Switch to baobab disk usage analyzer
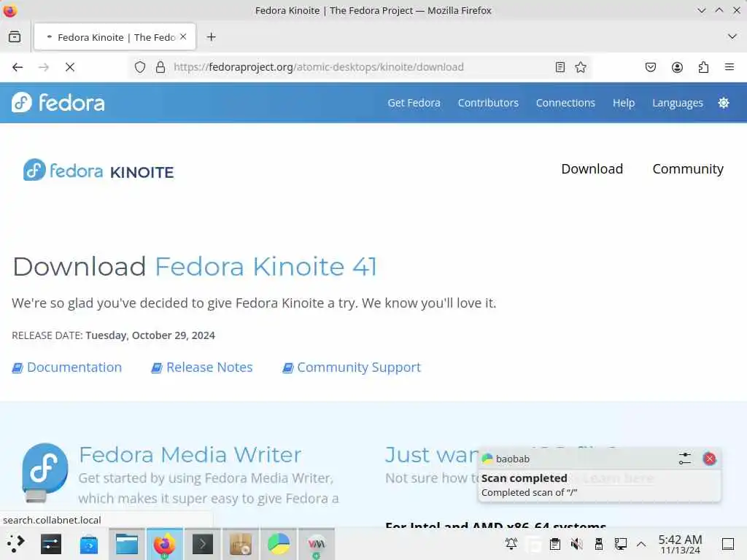The height and width of the screenshot is (560, 747). pyautogui.click(x=278, y=544)
